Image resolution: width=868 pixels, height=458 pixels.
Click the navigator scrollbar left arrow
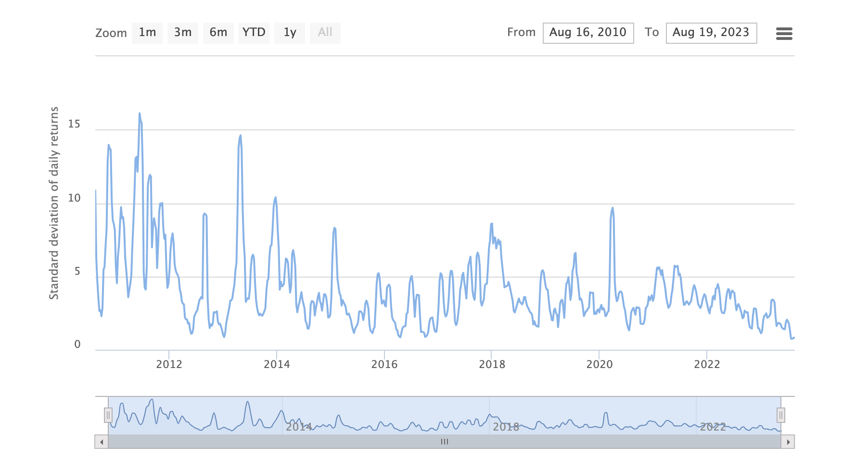click(101, 442)
